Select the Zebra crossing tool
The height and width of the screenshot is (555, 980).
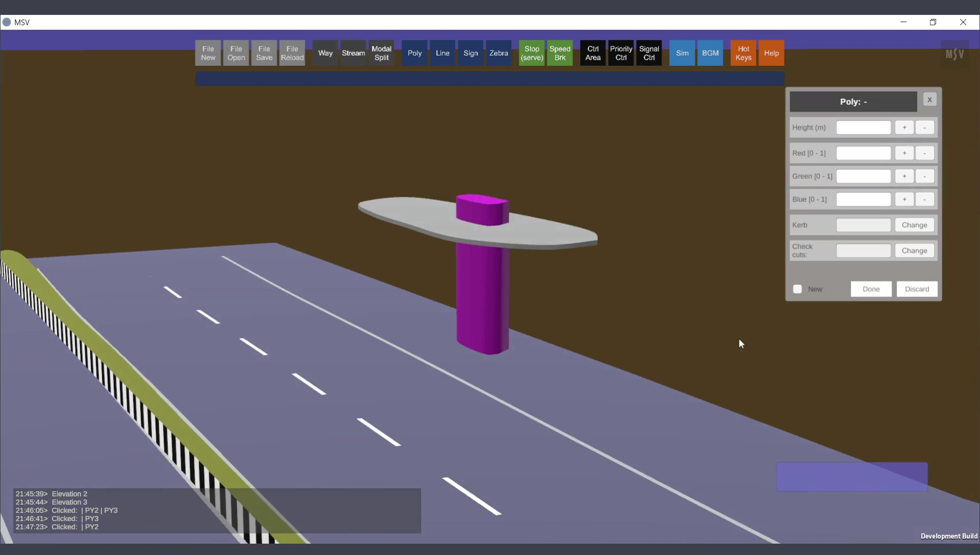(x=498, y=53)
